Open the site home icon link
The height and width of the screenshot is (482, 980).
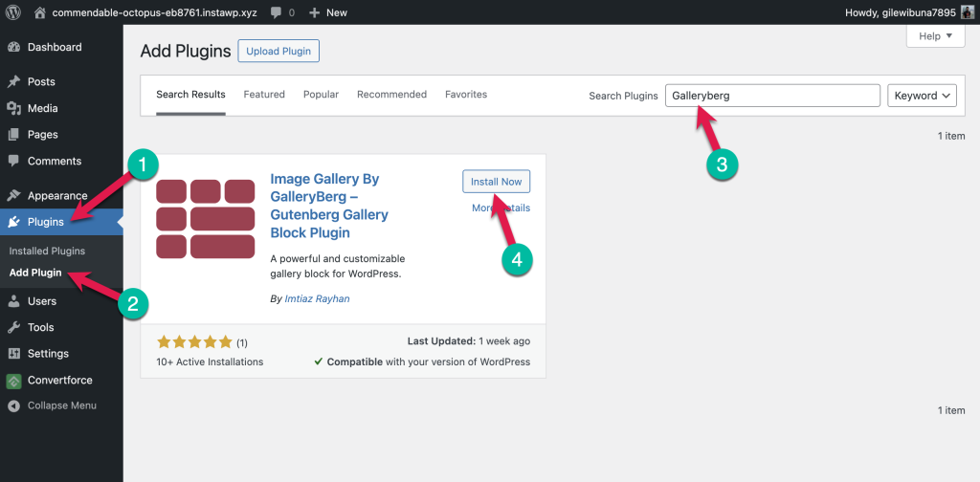40,13
